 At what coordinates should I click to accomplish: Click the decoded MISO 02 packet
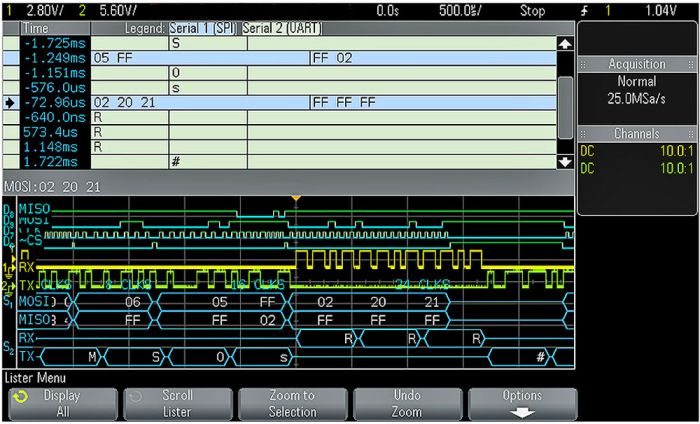pyautogui.click(x=268, y=320)
